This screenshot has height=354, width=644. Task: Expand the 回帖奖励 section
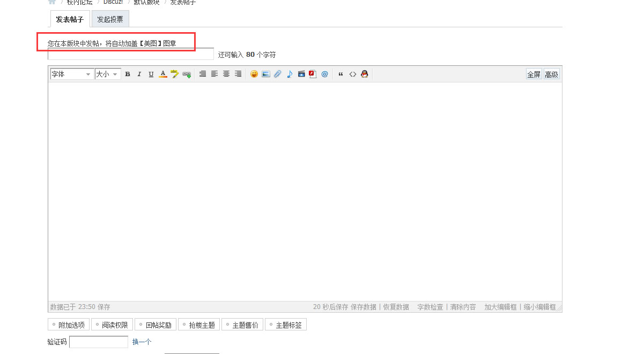[x=156, y=325]
